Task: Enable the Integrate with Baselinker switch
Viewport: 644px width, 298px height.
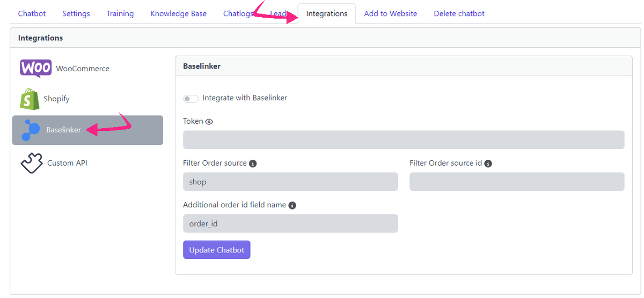Action: 191,99
